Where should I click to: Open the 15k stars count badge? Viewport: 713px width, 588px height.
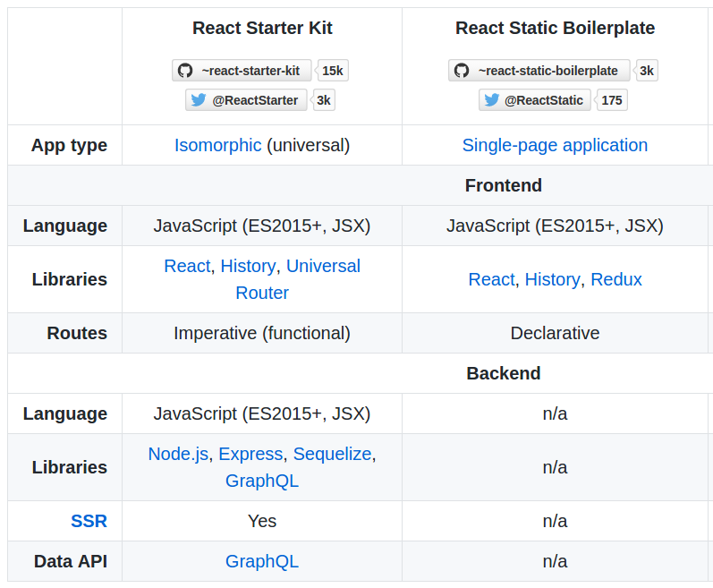coord(333,71)
